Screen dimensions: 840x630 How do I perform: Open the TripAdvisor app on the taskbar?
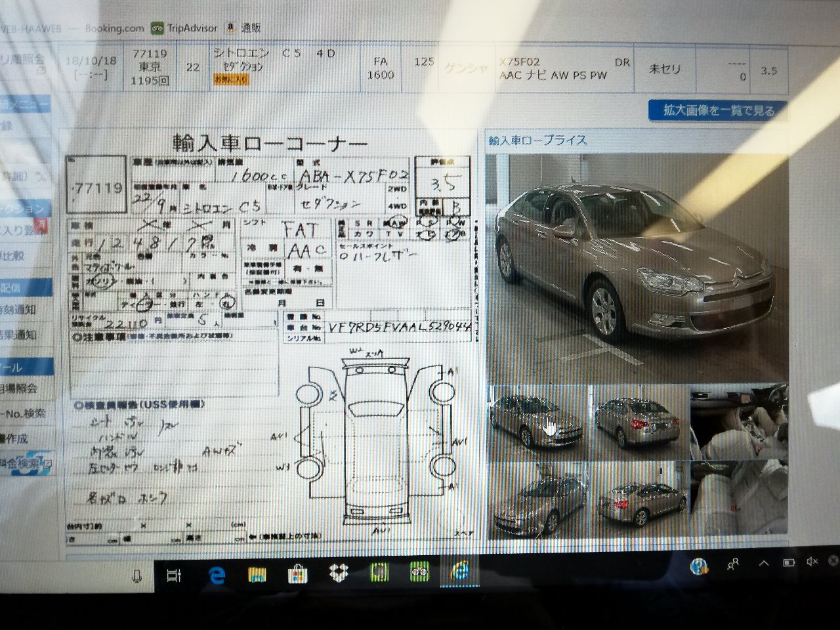pos(419,573)
